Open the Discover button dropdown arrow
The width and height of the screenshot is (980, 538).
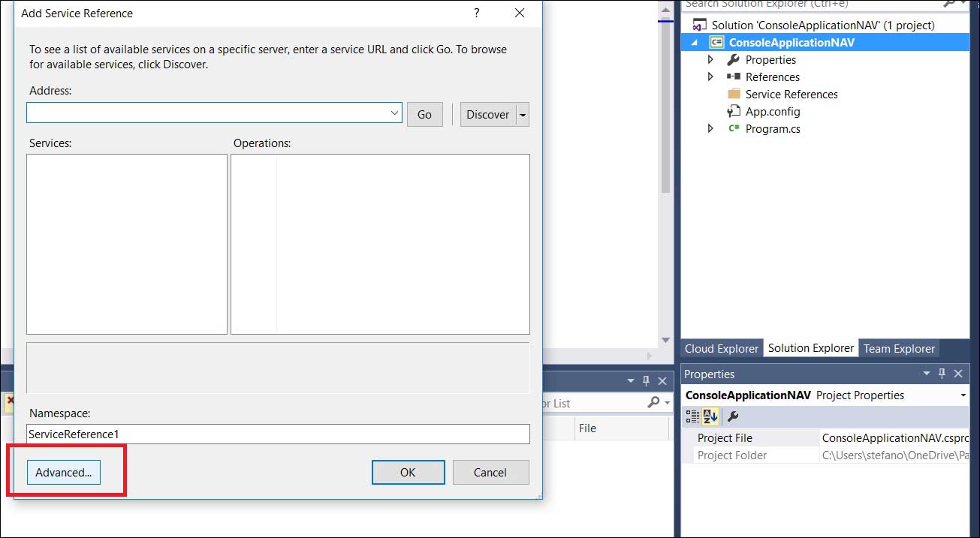(523, 114)
